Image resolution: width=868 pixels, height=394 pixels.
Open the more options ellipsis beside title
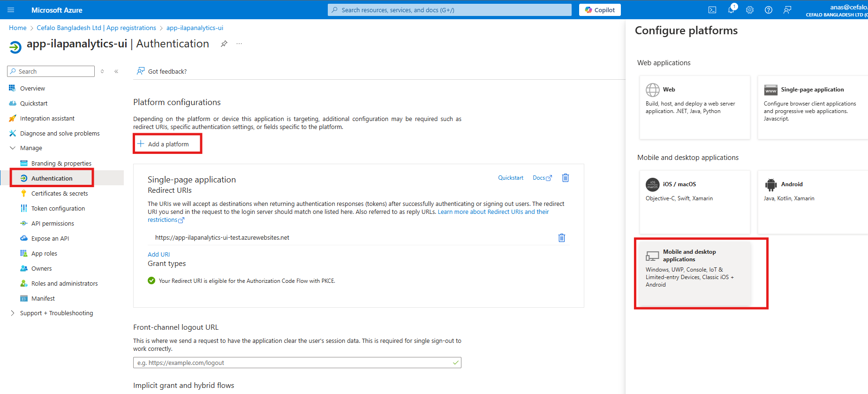coord(239,44)
